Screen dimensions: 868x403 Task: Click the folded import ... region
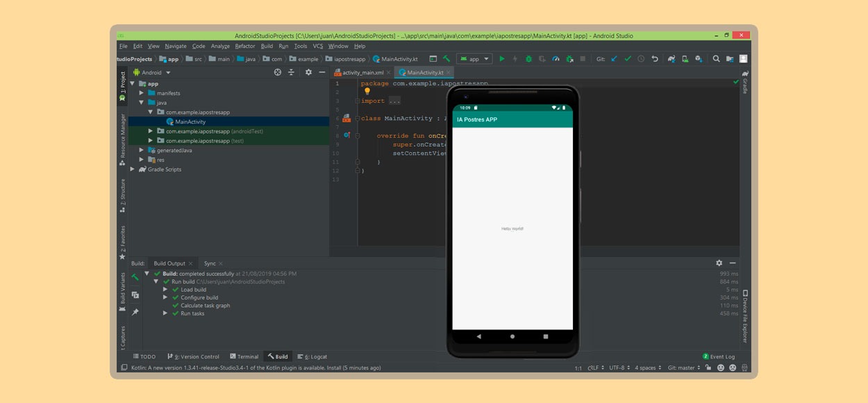click(394, 101)
